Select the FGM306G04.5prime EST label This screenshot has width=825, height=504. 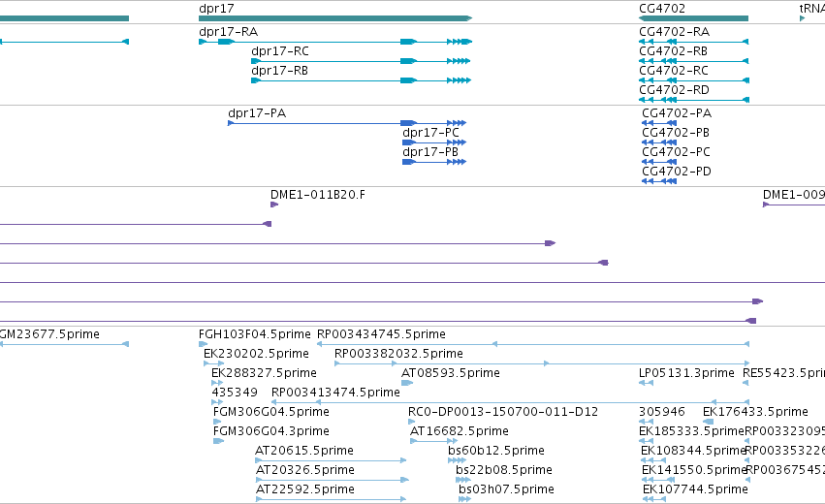pos(271,413)
